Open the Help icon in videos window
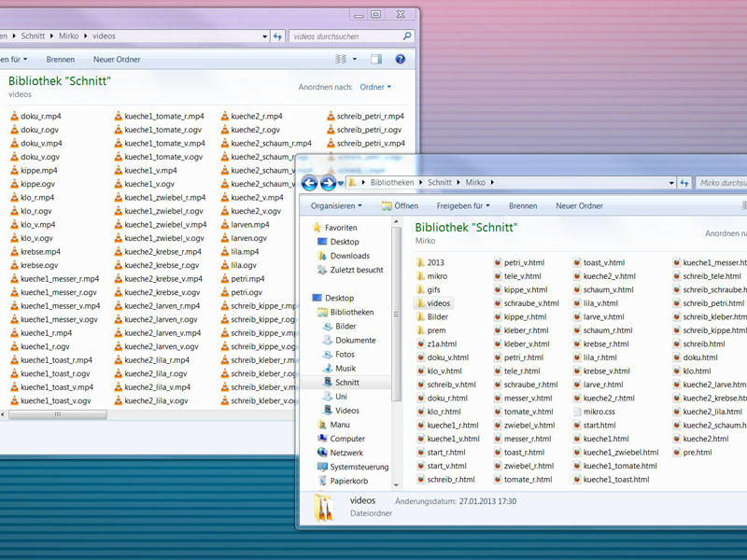Viewport: 747px width, 560px height. click(x=400, y=59)
